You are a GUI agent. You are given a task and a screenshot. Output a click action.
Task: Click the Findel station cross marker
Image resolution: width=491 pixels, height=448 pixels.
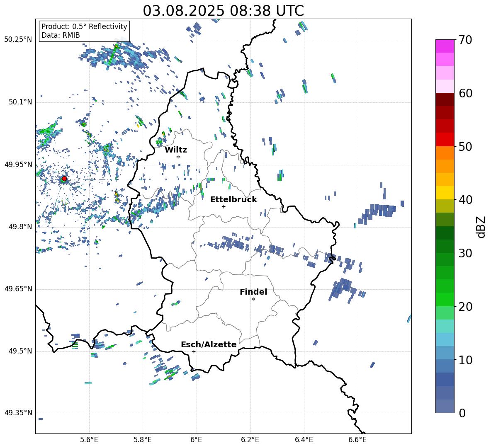(253, 299)
